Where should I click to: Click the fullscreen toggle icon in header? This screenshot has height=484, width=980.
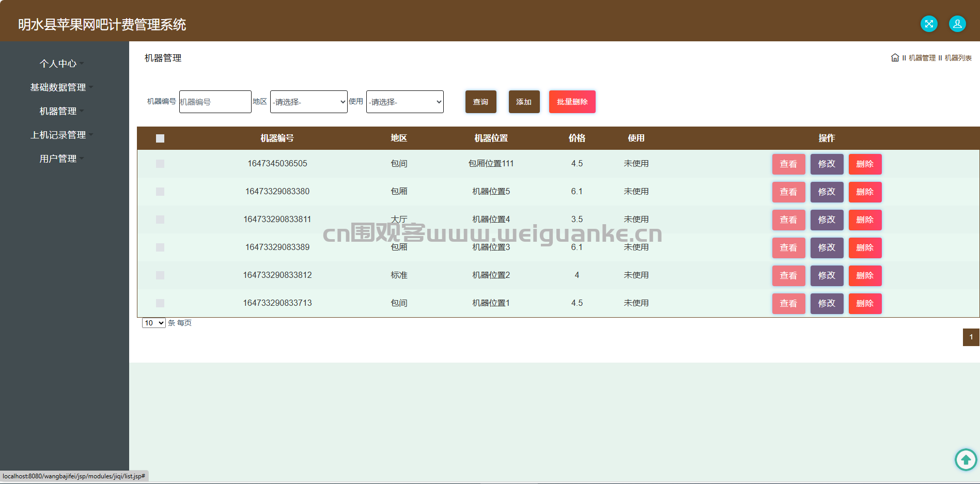point(929,24)
